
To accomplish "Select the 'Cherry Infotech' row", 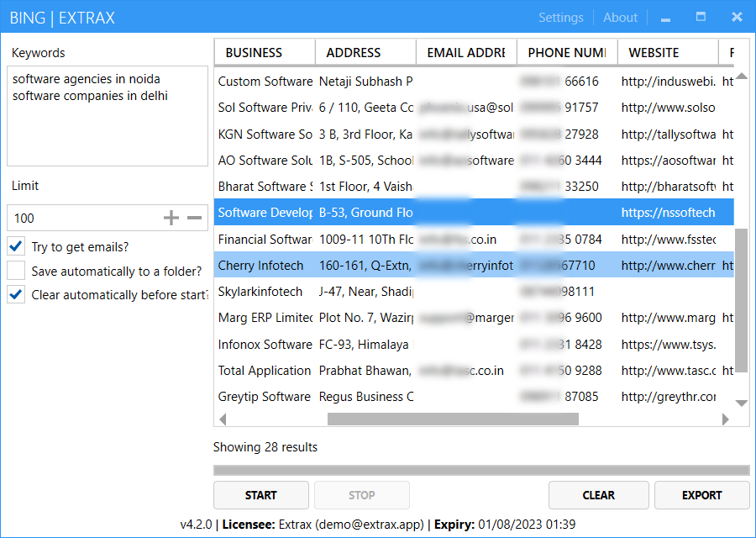I will coord(475,265).
